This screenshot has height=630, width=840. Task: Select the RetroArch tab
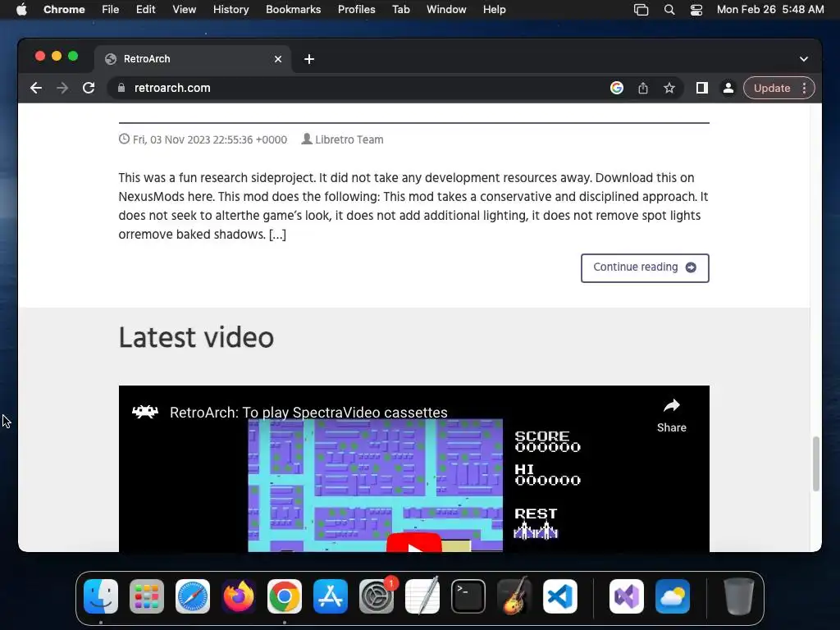(x=193, y=59)
